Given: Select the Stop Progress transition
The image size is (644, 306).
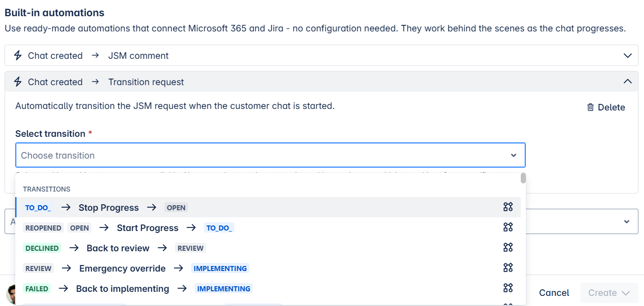Looking at the screenshot, I should [109, 208].
